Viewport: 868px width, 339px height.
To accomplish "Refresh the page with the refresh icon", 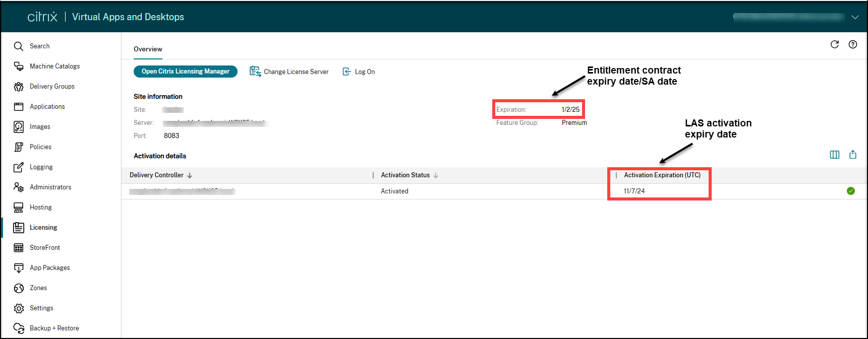I will point(835,44).
